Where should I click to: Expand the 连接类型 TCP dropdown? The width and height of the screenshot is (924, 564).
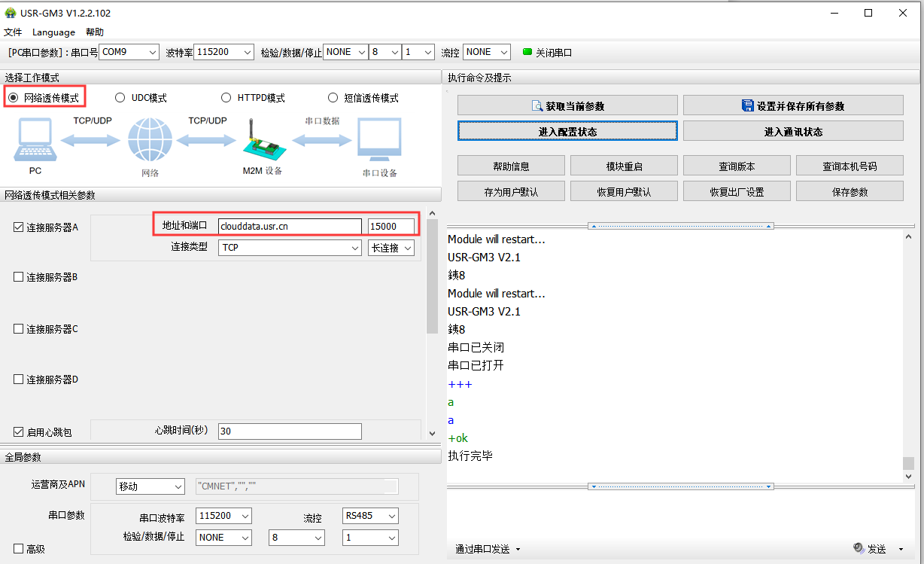(290, 248)
